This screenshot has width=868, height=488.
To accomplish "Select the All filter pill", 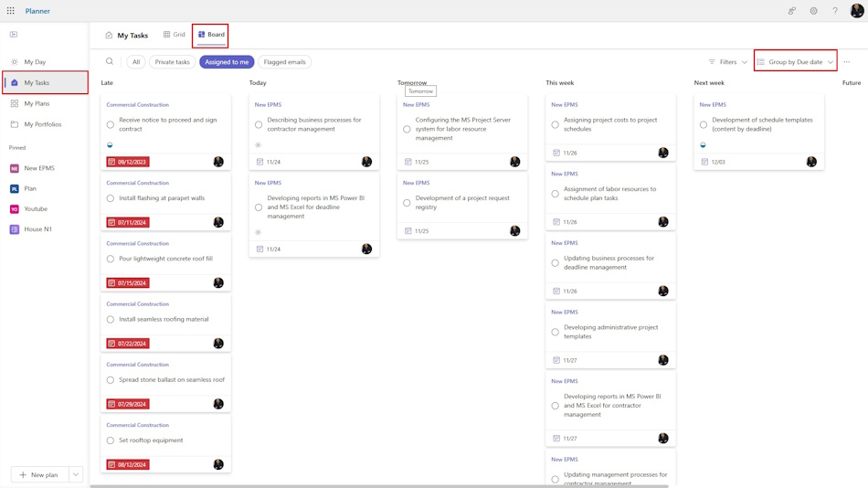I will [x=136, y=62].
